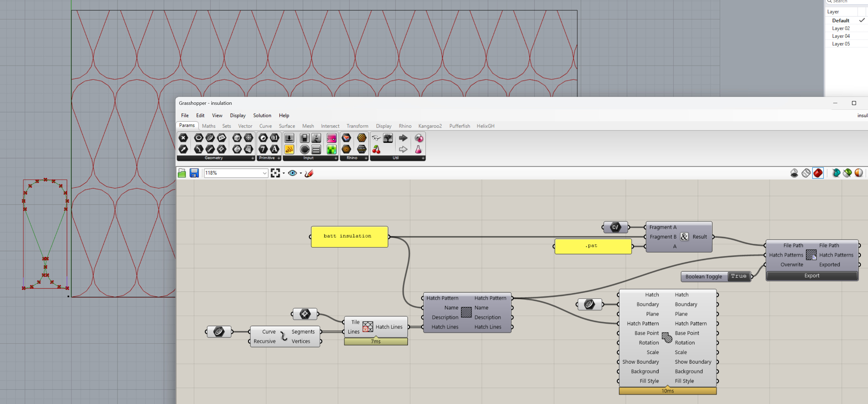
Task: Select the Cherry Picker Util icon
Action: (x=376, y=149)
